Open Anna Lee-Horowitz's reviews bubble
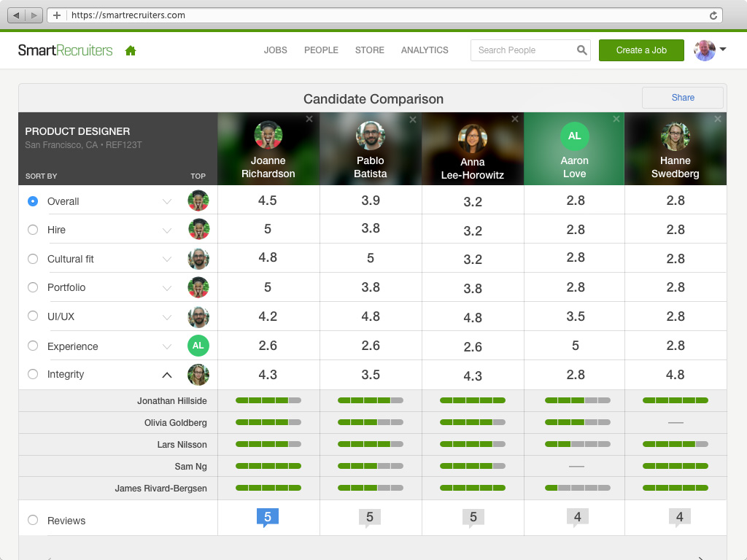Image resolution: width=747 pixels, height=560 pixels. pos(473,518)
